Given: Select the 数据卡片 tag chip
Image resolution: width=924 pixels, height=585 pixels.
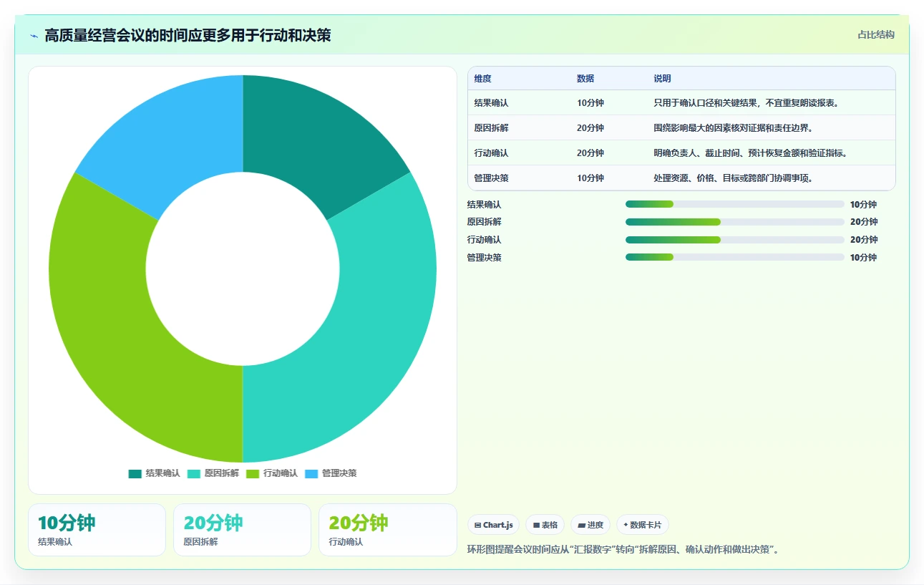Looking at the screenshot, I should tap(643, 525).
